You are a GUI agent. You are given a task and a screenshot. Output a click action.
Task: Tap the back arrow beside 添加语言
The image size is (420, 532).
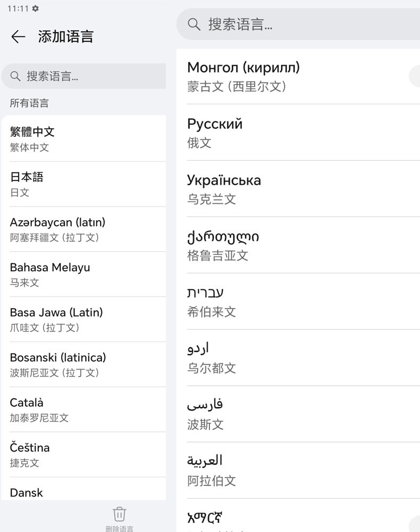tap(18, 36)
